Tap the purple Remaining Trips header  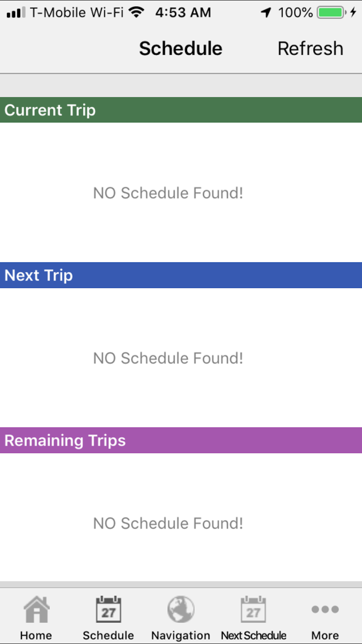(x=181, y=440)
